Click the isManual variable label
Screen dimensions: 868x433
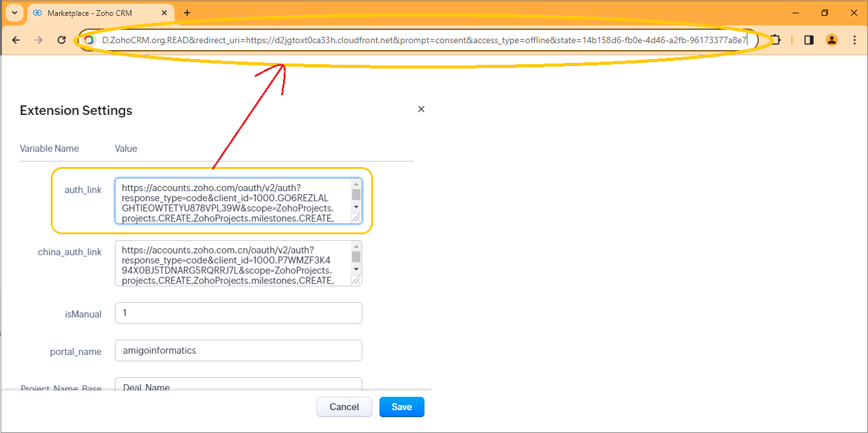(83, 314)
